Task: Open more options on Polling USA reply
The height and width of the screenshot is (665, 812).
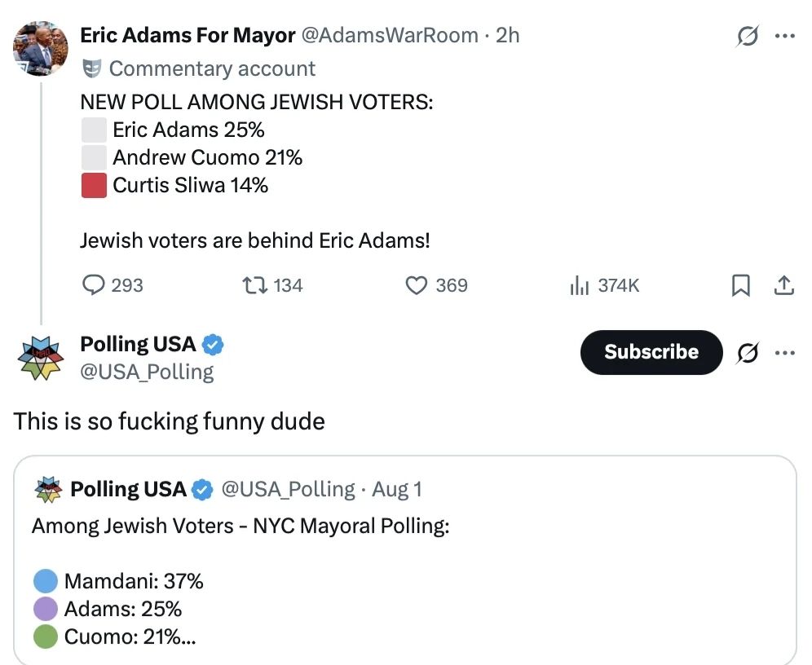Action: pyautogui.click(x=784, y=353)
